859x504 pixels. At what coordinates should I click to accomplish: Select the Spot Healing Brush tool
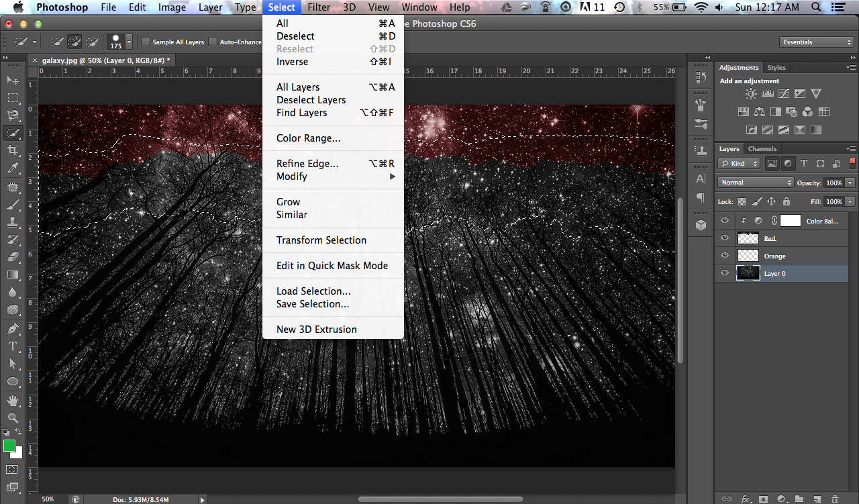click(x=13, y=187)
